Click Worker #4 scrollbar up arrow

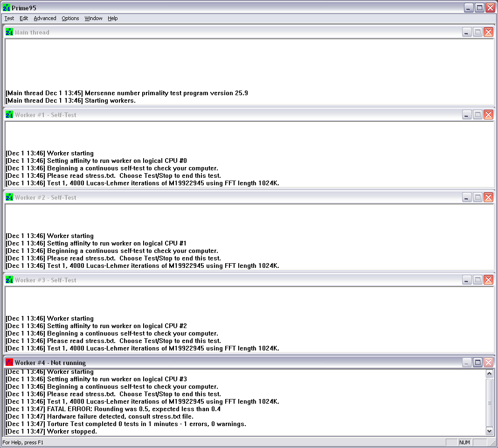point(490,374)
